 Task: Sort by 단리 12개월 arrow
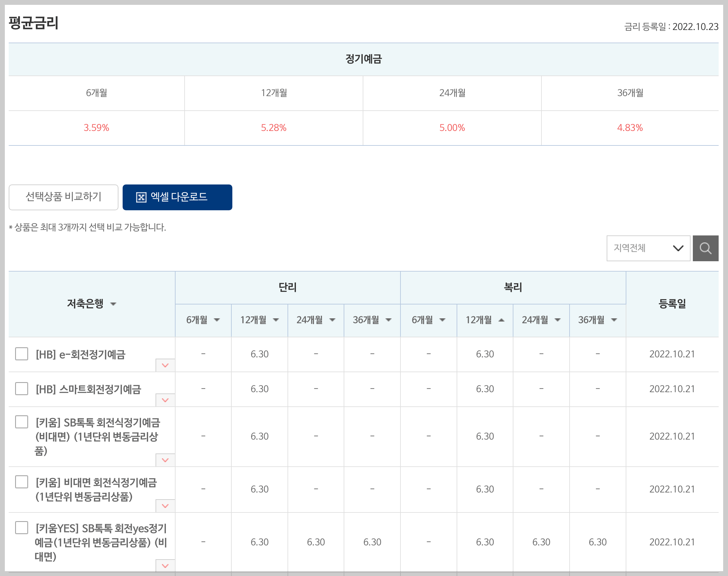276,320
